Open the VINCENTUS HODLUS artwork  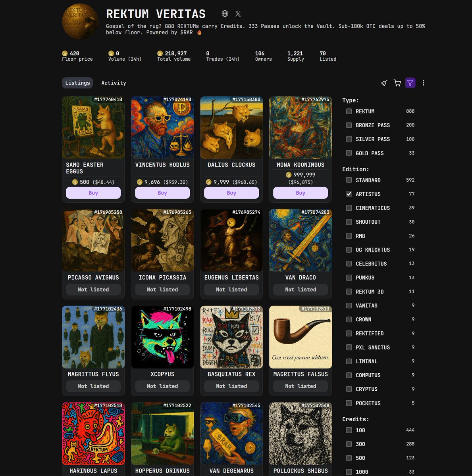[x=162, y=128]
